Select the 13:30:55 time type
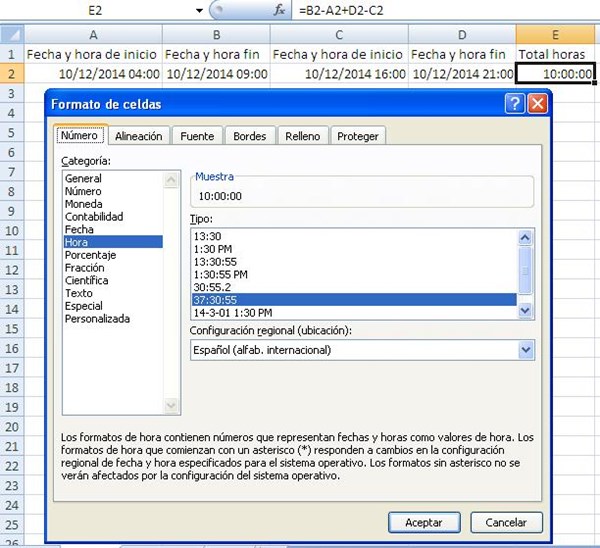The width and height of the screenshot is (600, 548). pyautogui.click(x=354, y=262)
